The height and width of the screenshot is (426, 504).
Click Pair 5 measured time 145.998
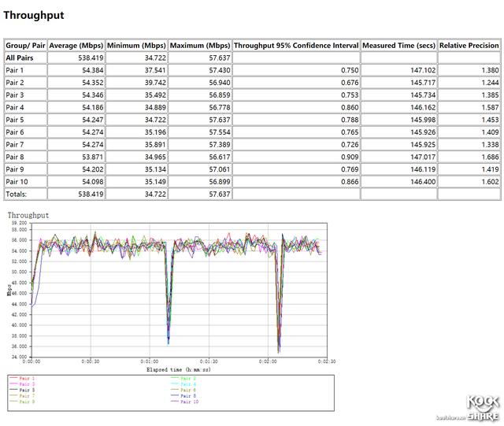tap(423, 120)
